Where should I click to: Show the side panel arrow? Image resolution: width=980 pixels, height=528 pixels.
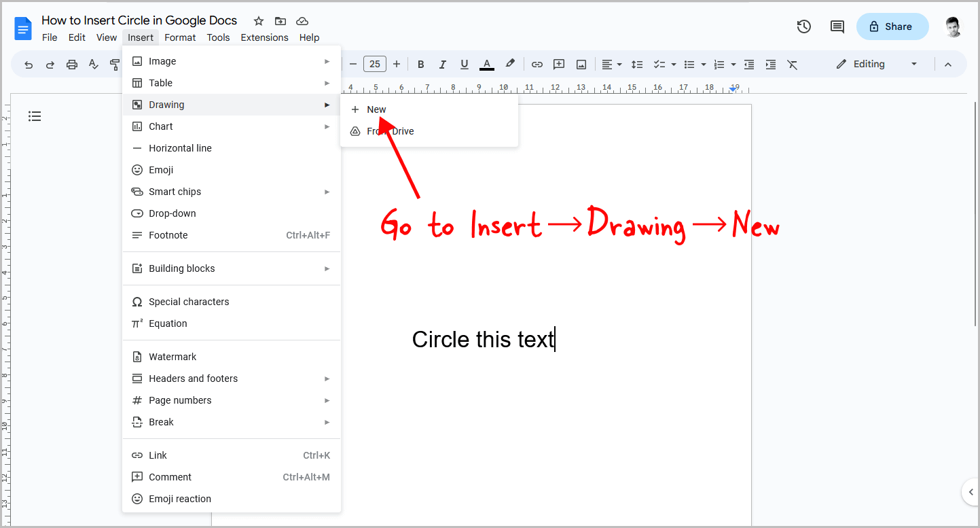[970, 492]
